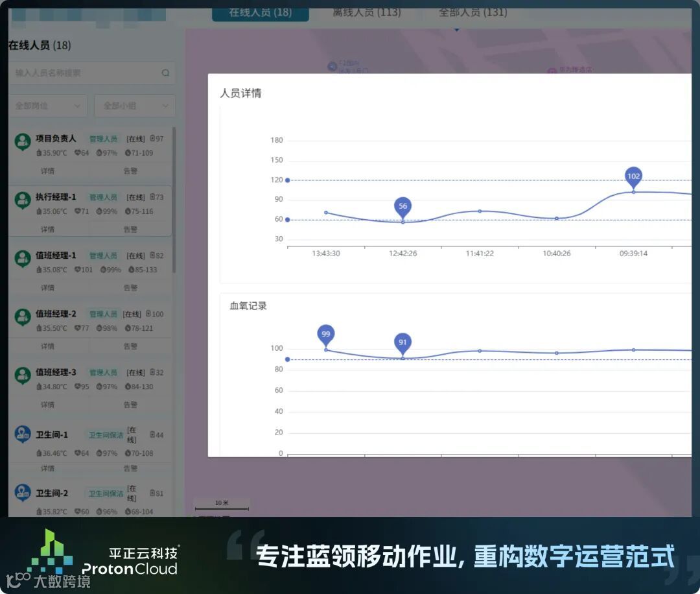Click the battery icon beside 73 for 执行经理-1
Screen dimensions: 700x594
[153, 197]
